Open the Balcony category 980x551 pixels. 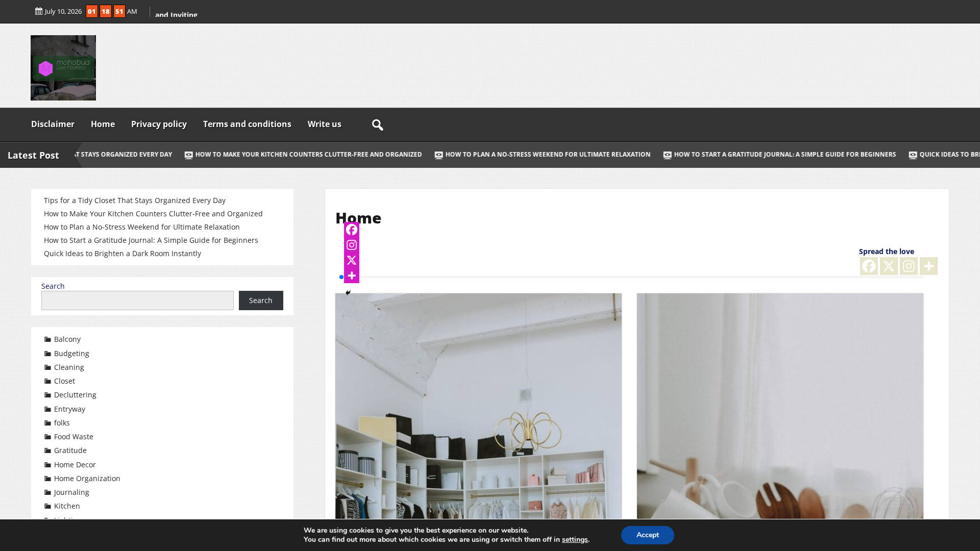(67, 339)
